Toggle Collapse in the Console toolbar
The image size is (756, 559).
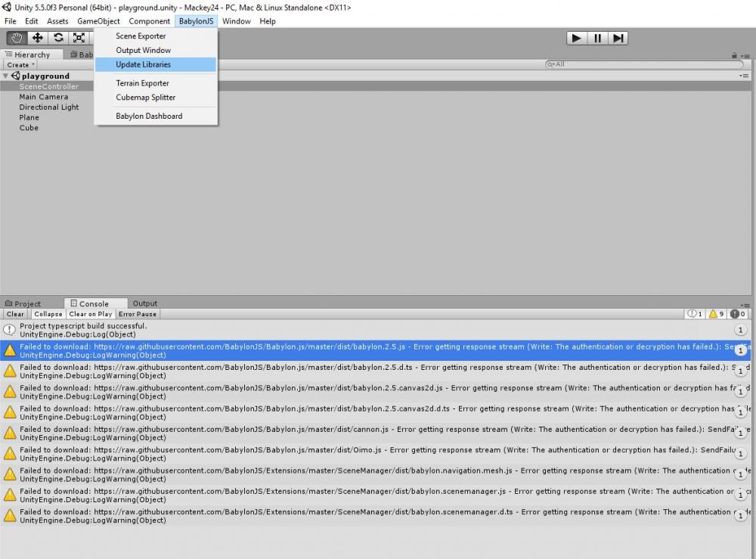pos(48,314)
